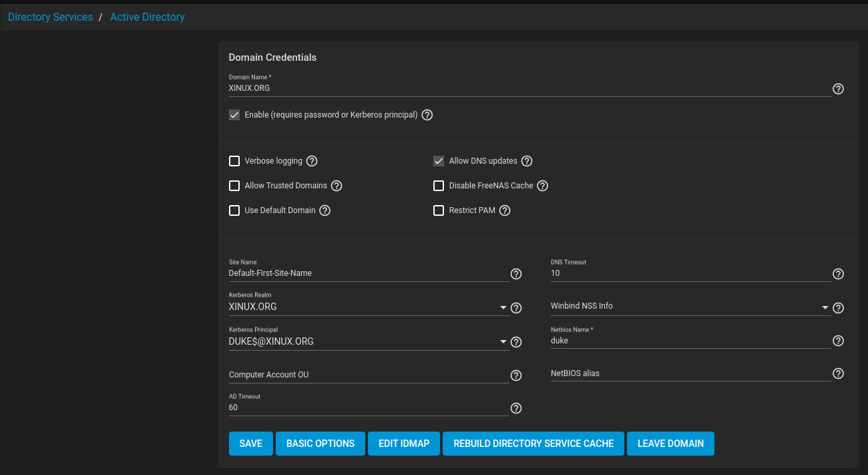Check the Restrict PAM option
Image resolution: width=868 pixels, height=475 pixels.
(439, 210)
